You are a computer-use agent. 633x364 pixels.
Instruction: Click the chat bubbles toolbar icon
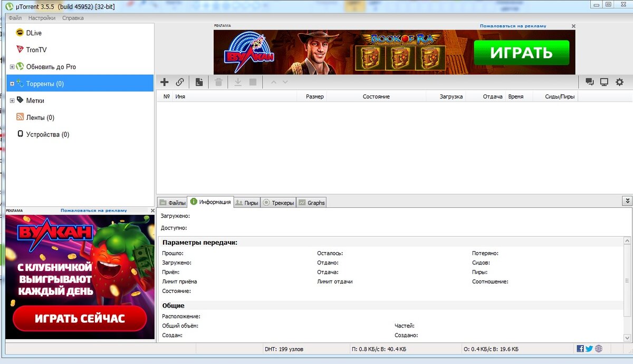point(590,82)
